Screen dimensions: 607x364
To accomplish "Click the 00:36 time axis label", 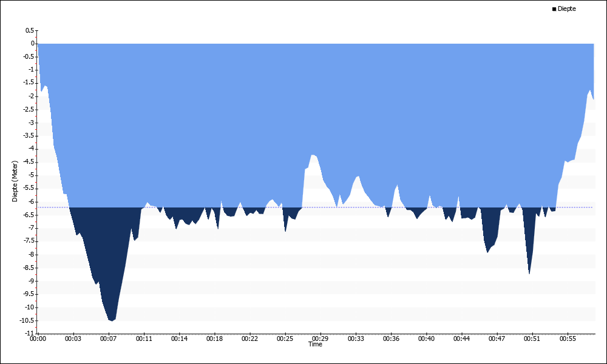I will point(391,339).
